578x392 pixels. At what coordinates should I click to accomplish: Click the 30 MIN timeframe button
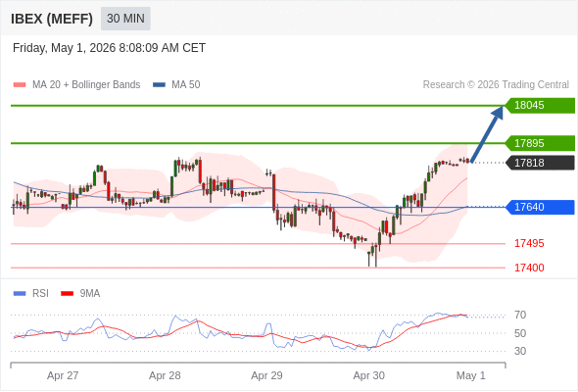(x=125, y=19)
